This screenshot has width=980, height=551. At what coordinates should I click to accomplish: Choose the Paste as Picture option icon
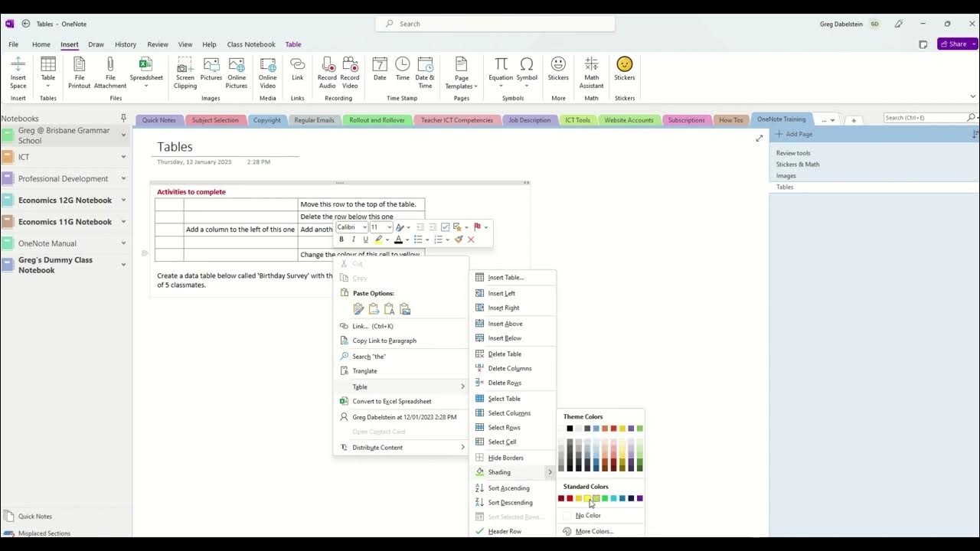405,309
